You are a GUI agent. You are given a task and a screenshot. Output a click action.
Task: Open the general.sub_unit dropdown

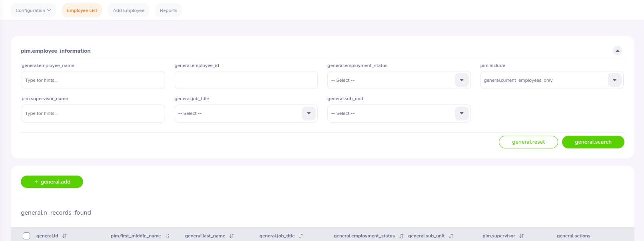coord(399,113)
